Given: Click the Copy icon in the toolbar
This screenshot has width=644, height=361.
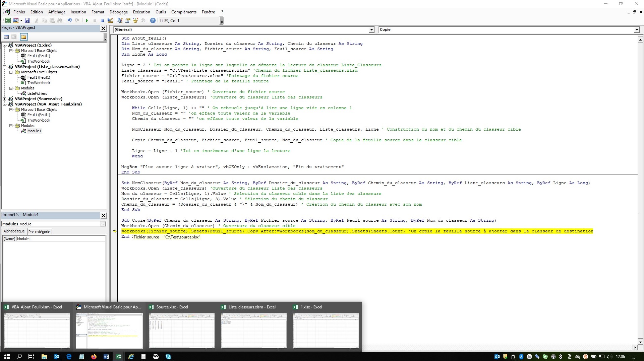Looking at the screenshot, I should [x=44, y=20].
